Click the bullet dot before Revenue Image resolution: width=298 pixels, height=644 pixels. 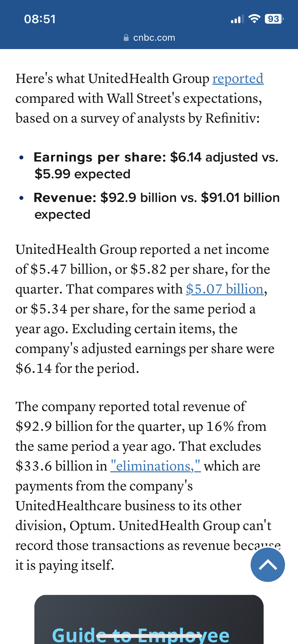(22, 198)
